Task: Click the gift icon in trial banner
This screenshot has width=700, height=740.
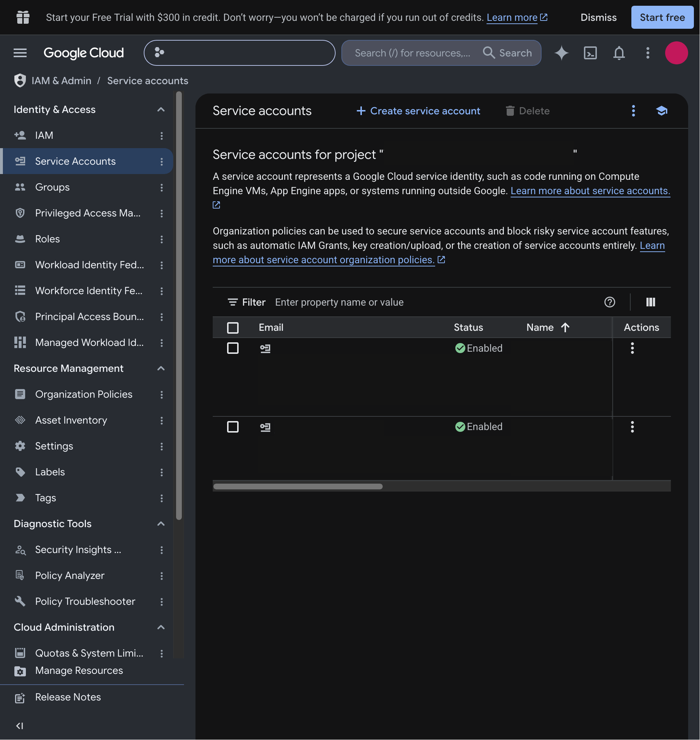Action: pos(23,18)
